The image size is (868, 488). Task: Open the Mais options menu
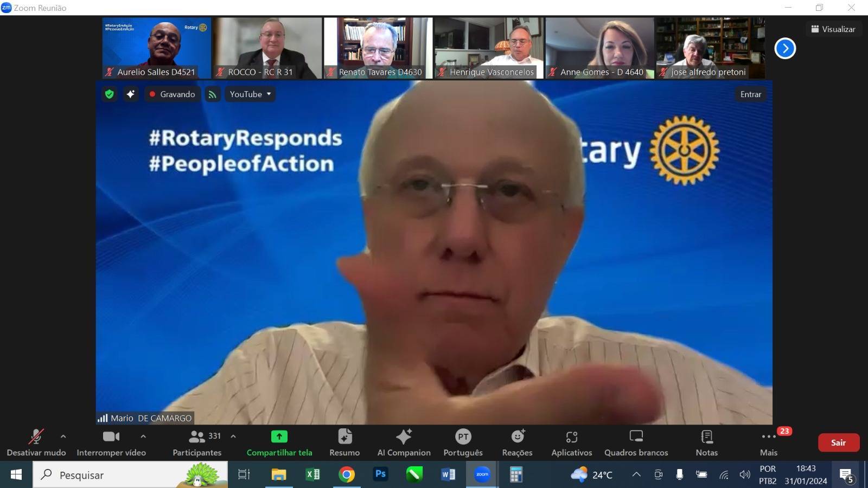pyautogui.click(x=768, y=442)
